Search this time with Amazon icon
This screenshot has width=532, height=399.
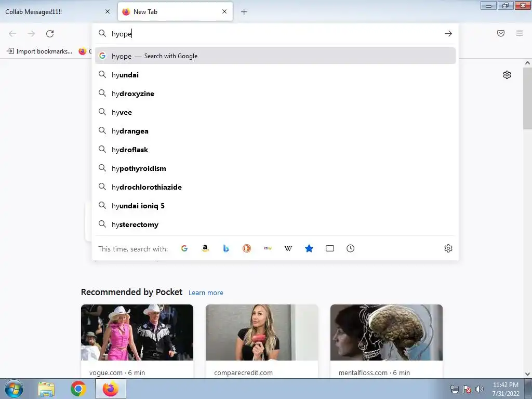[205, 248]
